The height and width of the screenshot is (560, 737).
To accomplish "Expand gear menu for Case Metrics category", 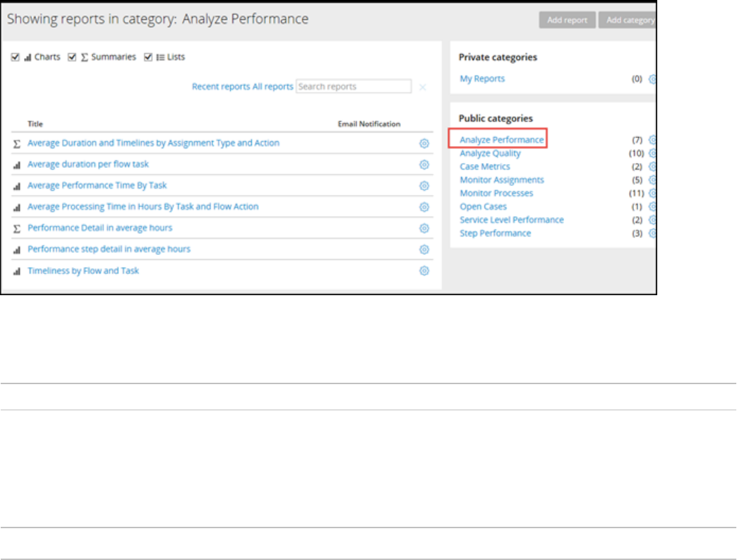I will tap(652, 167).
